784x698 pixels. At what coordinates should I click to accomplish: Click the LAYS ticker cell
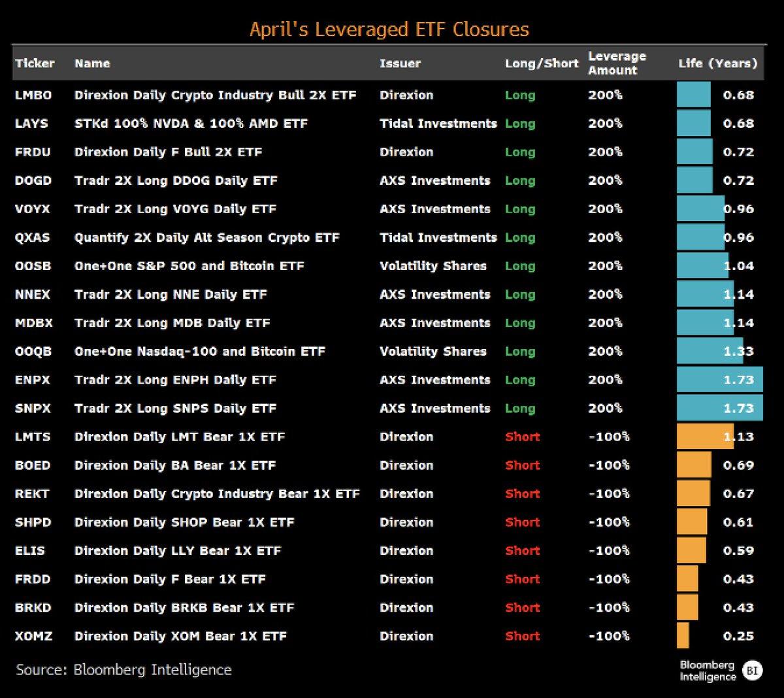(31, 124)
